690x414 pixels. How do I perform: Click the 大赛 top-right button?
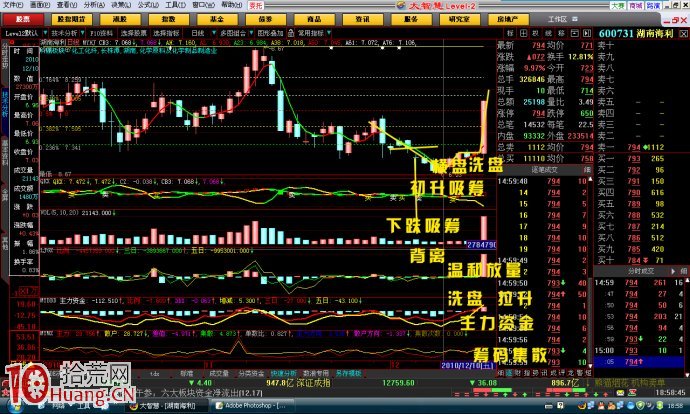point(618,5)
